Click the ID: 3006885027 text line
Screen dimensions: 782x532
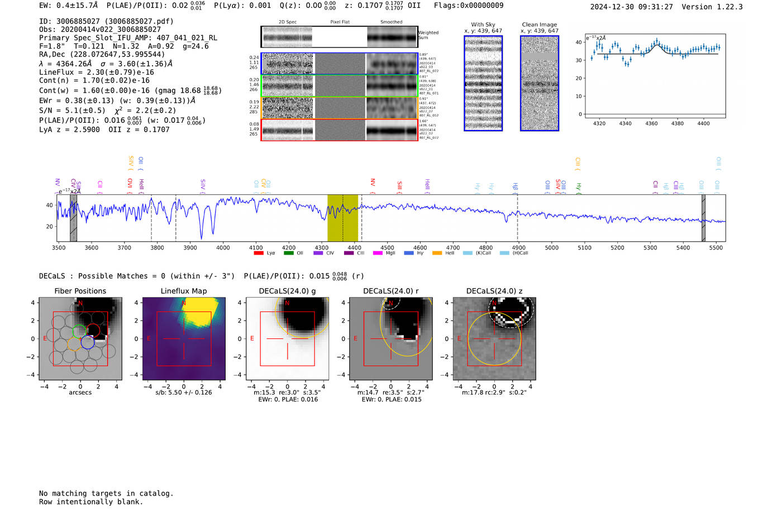106,21
